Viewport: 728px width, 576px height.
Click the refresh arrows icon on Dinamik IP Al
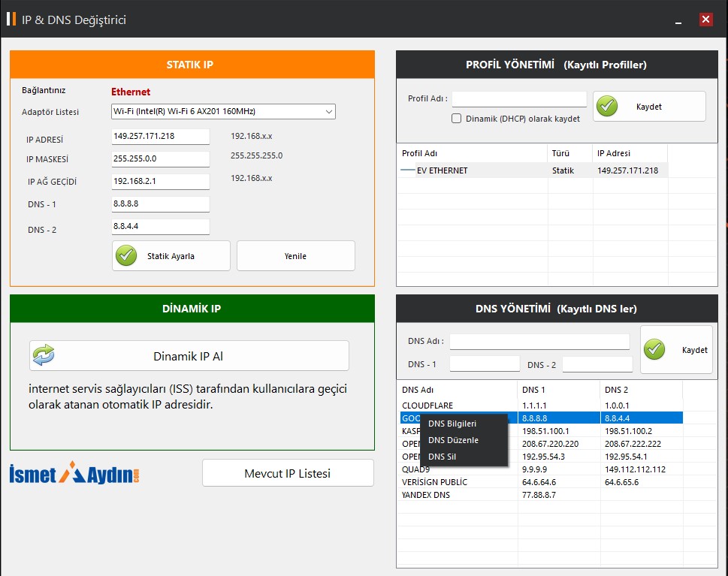(44, 355)
